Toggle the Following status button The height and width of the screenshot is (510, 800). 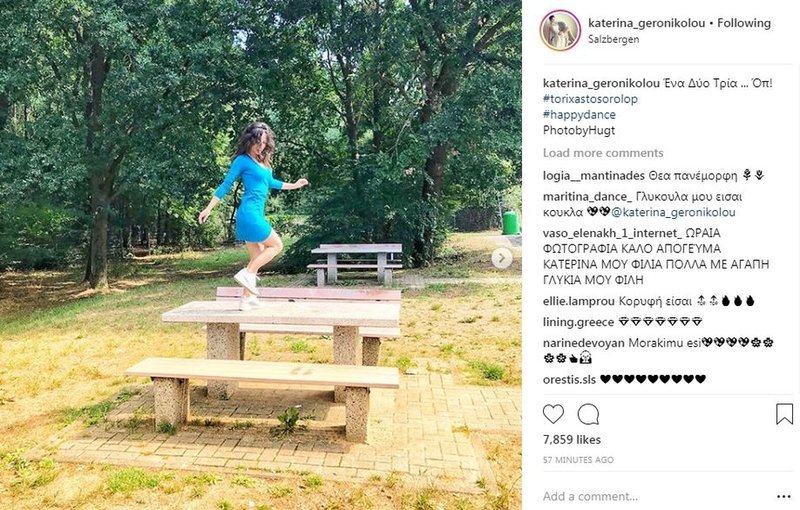tap(744, 23)
